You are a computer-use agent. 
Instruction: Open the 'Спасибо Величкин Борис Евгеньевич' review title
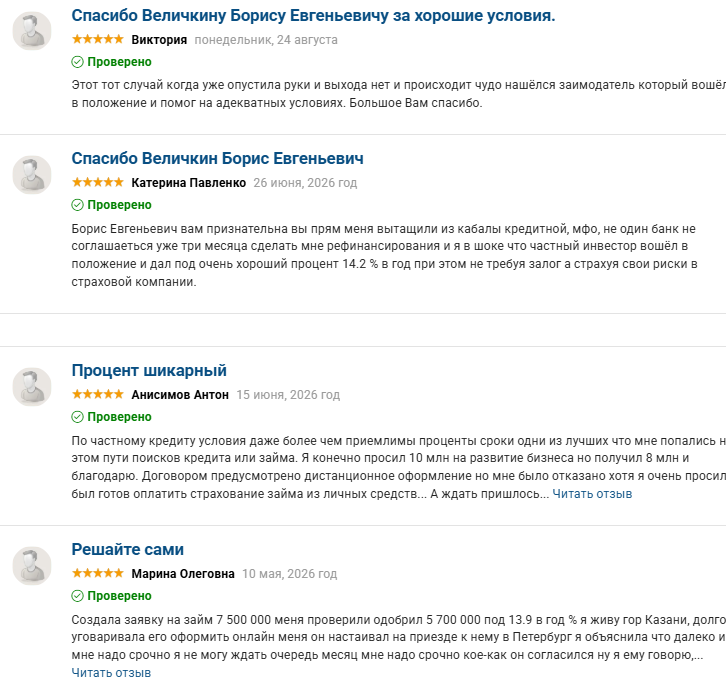(217, 158)
